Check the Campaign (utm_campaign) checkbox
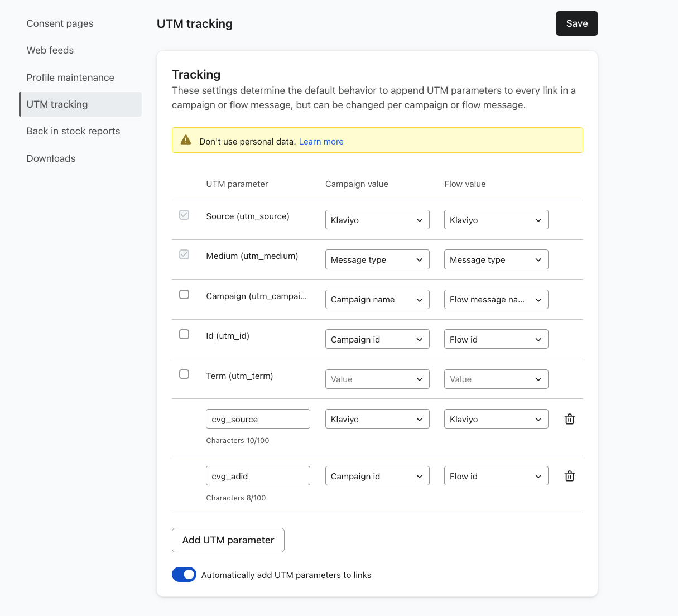The width and height of the screenshot is (678, 616). 184,295
